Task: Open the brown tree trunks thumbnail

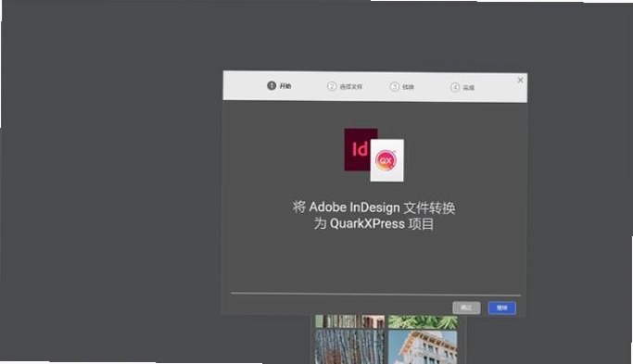Action: click(350, 321)
